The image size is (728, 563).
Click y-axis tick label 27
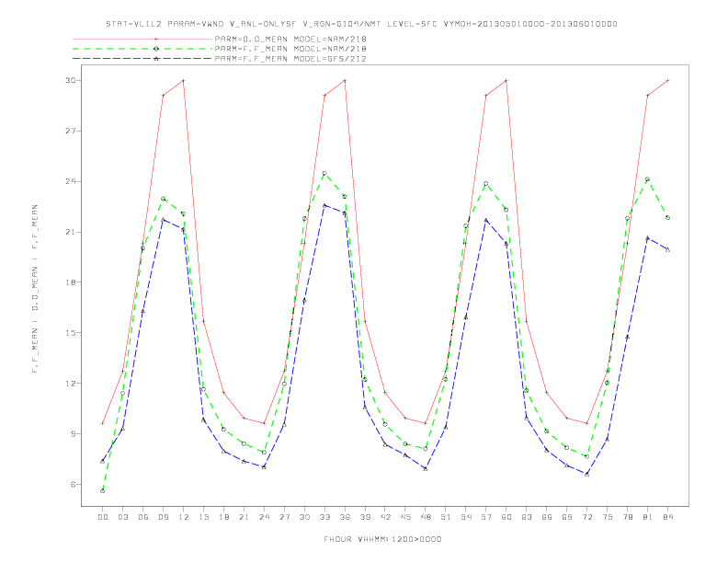pyautogui.click(x=70, y=131)
